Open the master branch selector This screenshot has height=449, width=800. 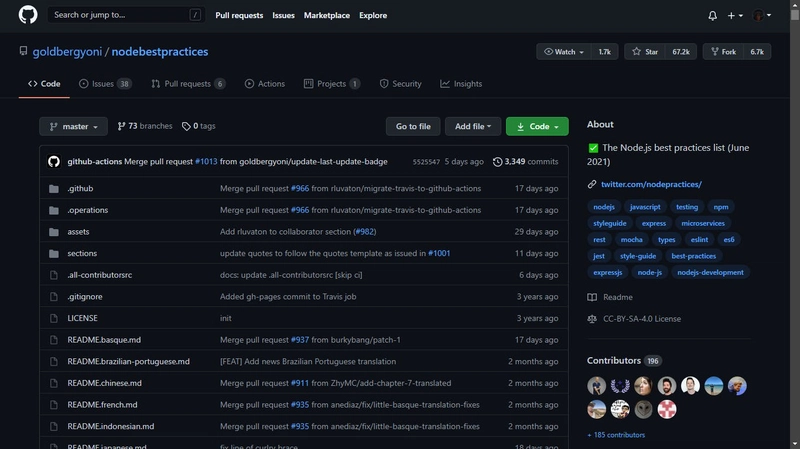(x=73, y=126)
